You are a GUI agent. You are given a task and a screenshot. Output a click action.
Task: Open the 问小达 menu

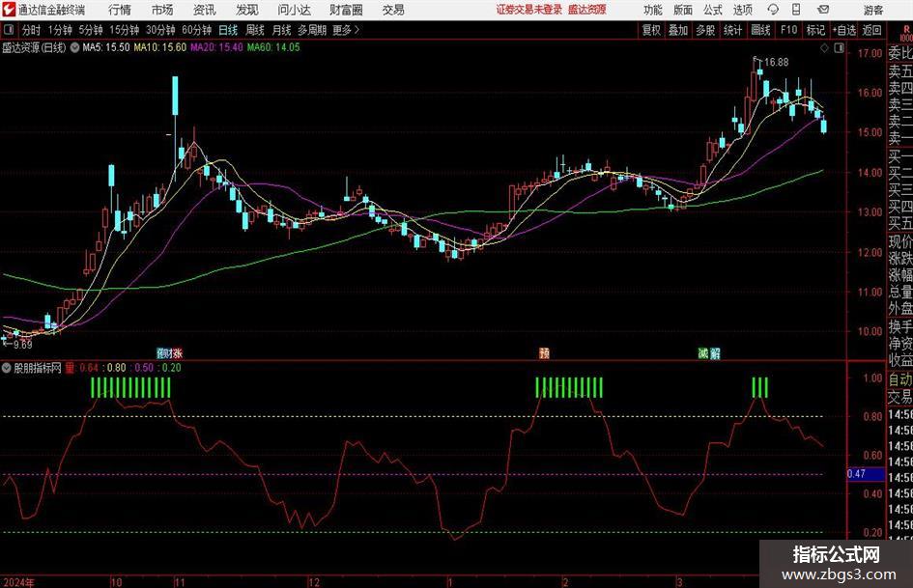tap(294, 10)
